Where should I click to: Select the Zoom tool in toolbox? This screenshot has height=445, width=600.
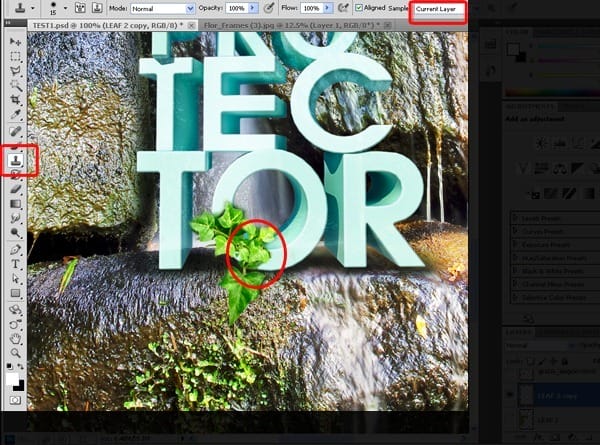pos(15,353)
